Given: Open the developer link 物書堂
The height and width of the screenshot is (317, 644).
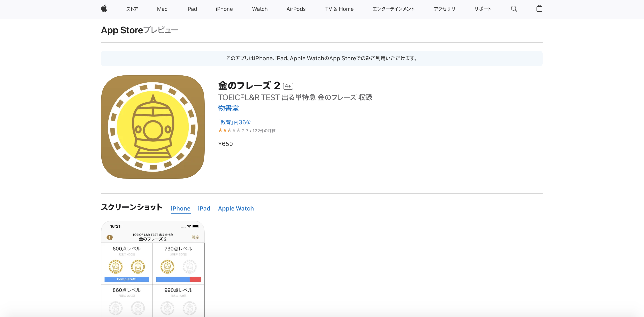Looking at the screenshot, I should point(228,108).
